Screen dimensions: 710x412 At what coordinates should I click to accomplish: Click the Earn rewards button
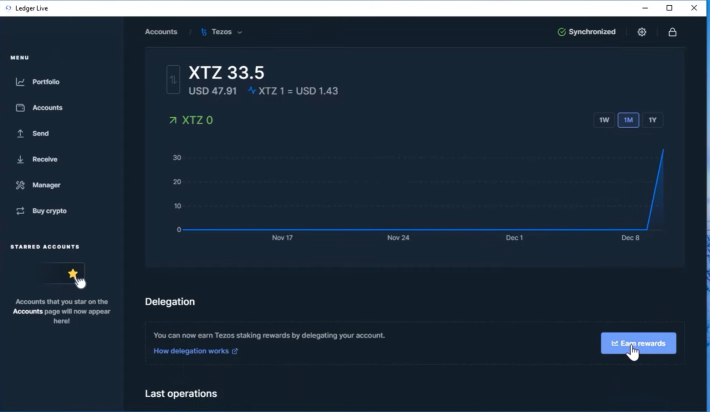tap(638, 343)
